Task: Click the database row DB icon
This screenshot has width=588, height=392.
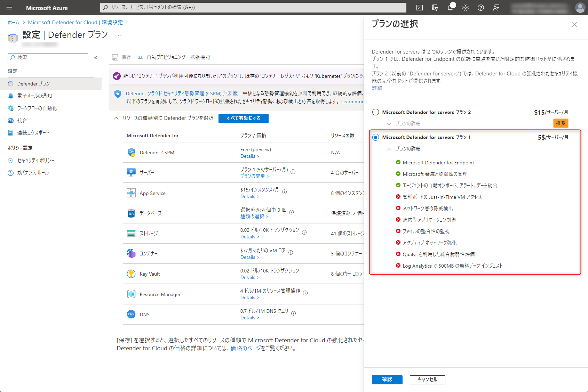Action: pyautogui.click(x=131, y=213)
